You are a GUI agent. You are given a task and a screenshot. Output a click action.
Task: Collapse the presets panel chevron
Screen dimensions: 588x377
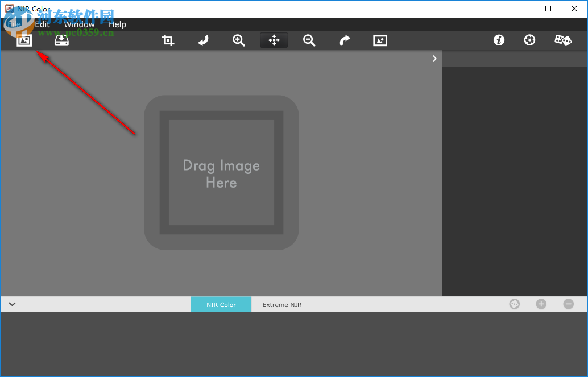click(12, 304)
